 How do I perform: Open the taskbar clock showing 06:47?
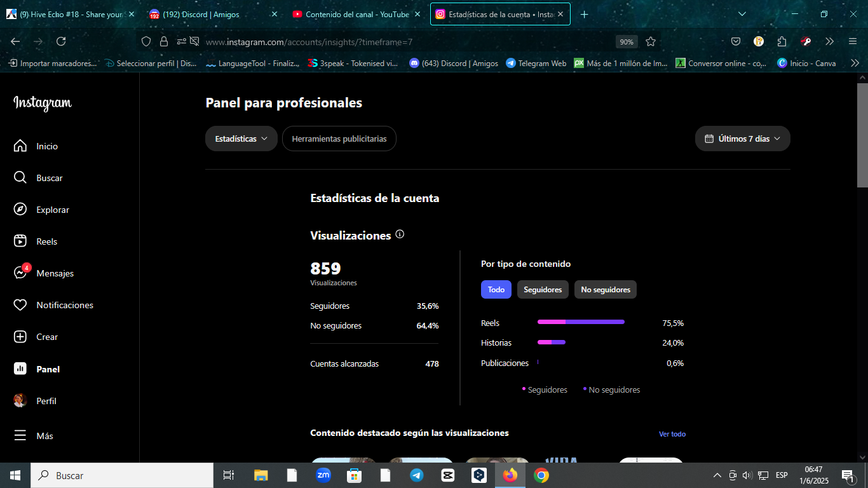click(x=813, y=475)
